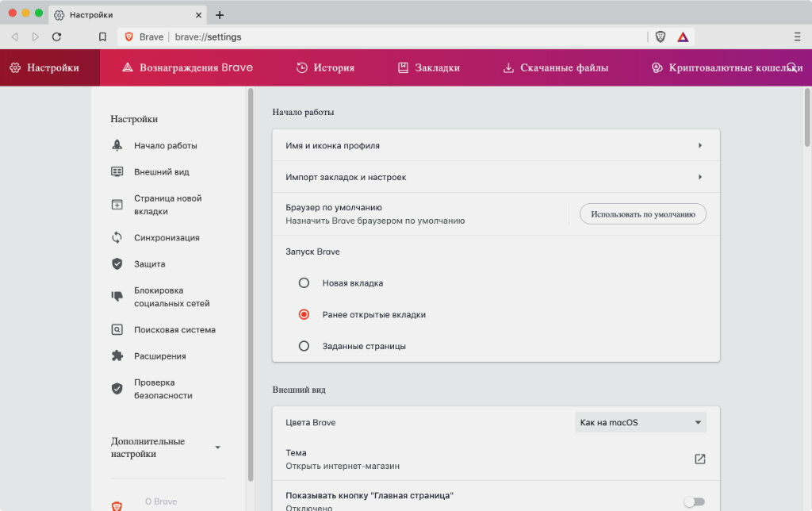Open Скачанные файлы in top navigation
The height and width of the screenshot is (511, 812).
click(556, 67)
